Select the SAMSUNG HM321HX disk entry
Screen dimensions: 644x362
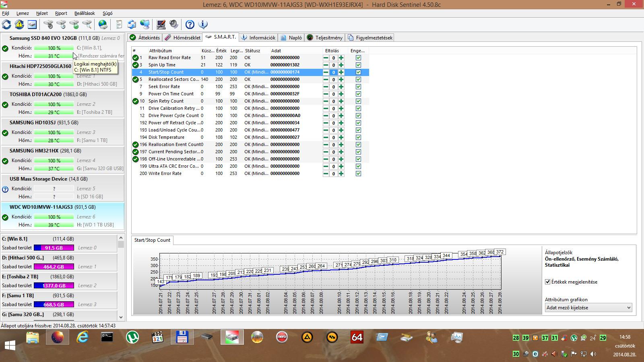click(x=62, y=160)
